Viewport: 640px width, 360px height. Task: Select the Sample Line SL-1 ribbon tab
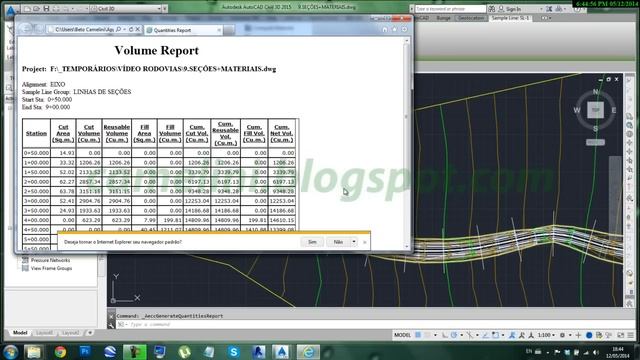click(510, 18)
